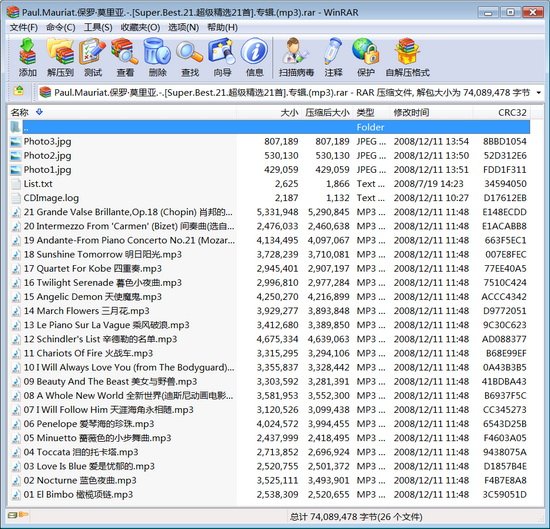The height and width of the screenshot is (529, 550).
Task: Click the 扫描病毒 (Virus scan) icon
Action: 296,51
